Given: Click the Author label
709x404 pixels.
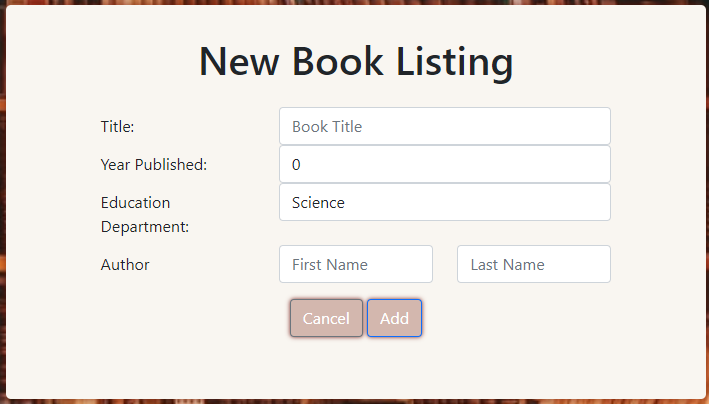Looking at the screenshot, I should pyautogui.click(x=125, y=265).
